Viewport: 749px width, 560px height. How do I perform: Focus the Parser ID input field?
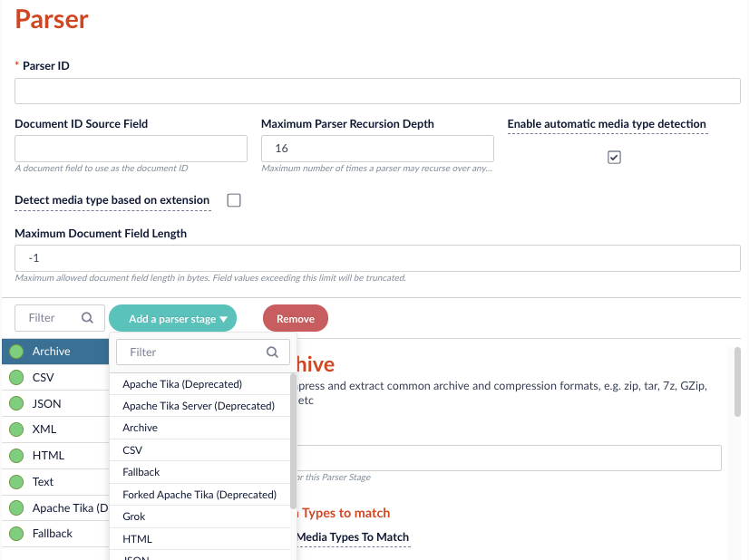377,92
